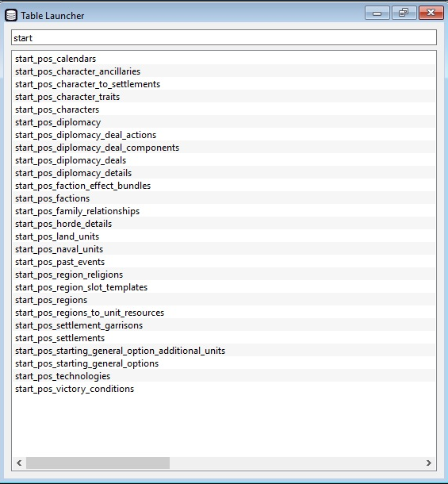Select the start_pos_diplomacy row
Screen dimensions: 448x484
point(224,122)
